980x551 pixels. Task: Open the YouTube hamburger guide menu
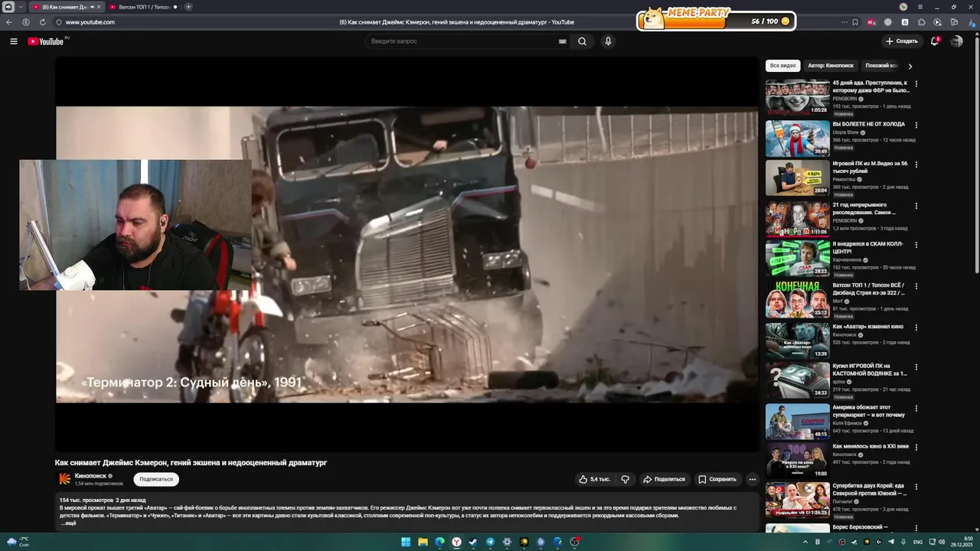click(x=14, y=41)
